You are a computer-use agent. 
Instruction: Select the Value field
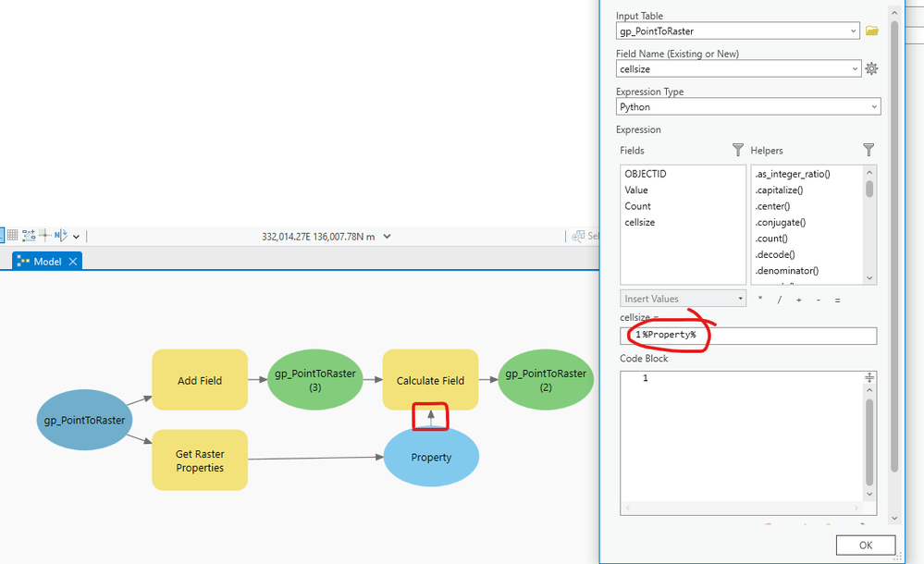pyautogui.click(x=636, y=190)
